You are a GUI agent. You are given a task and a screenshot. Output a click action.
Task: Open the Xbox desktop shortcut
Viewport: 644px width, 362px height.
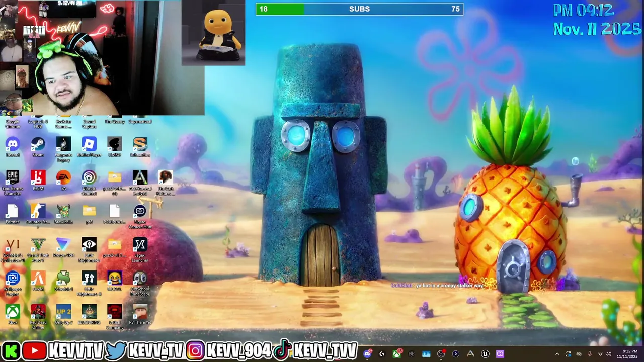13,314
